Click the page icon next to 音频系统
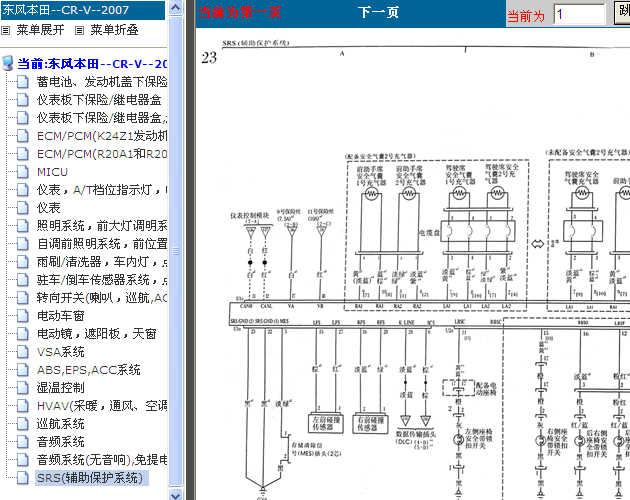630x500 pixels. tap(22, 442)
